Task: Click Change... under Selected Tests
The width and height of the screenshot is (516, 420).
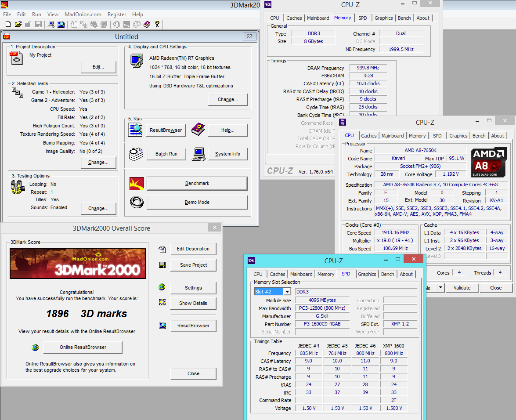Action: pos(98,162)
